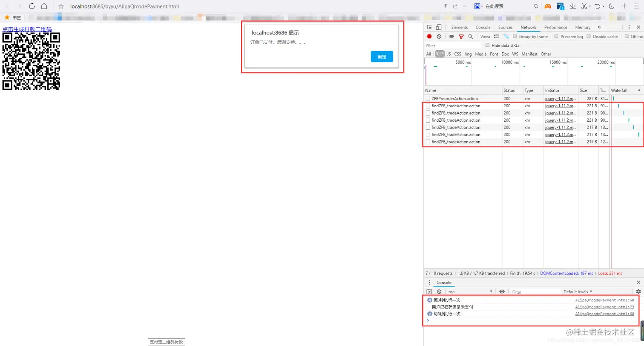Click the lightning speed-mode icon

(446, 6)
